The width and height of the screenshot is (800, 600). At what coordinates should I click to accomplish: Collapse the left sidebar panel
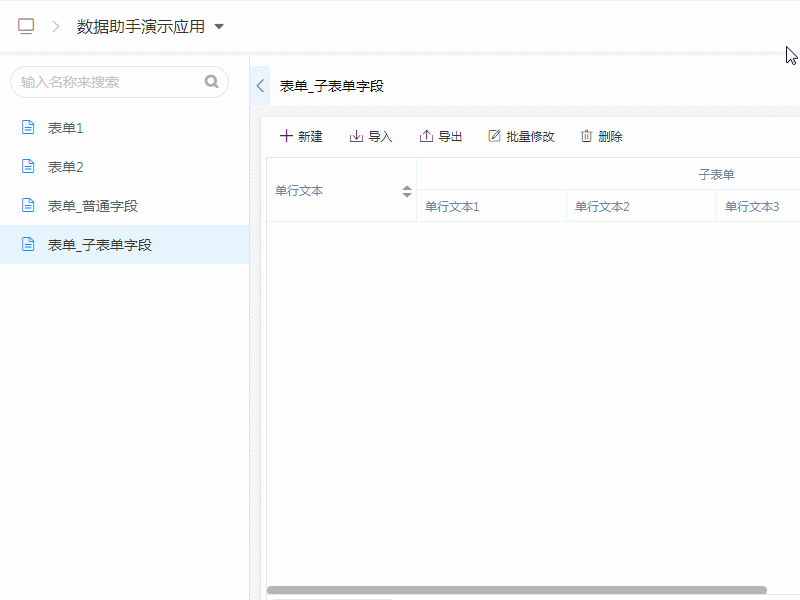coord(260,86)
